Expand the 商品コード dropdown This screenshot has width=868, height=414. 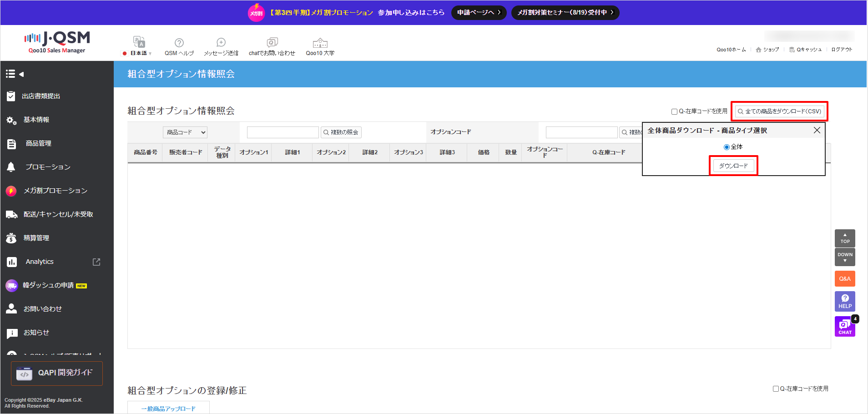(x=185, y=132)
